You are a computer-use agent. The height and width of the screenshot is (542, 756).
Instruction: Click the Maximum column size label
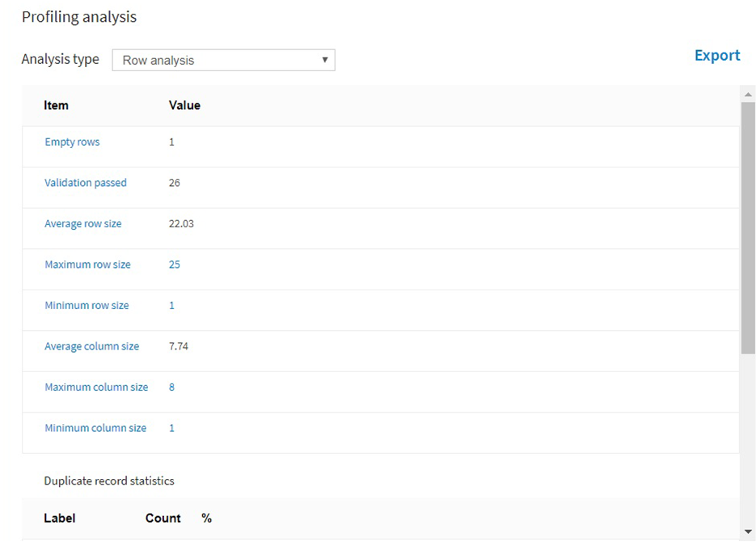[96, 387]
